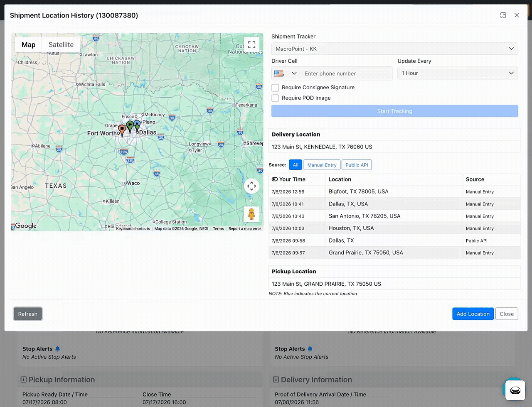
Task: Click the delivery address in KENNEDALE
Action: pos(322,147)
